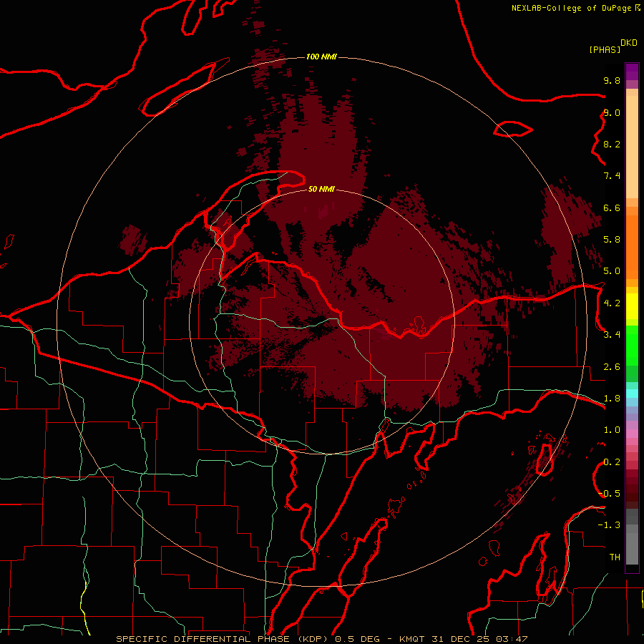The width and height of the screenshot is (644, 644).
Task: Click the 1.0 scale value
Action: point(612,430)
